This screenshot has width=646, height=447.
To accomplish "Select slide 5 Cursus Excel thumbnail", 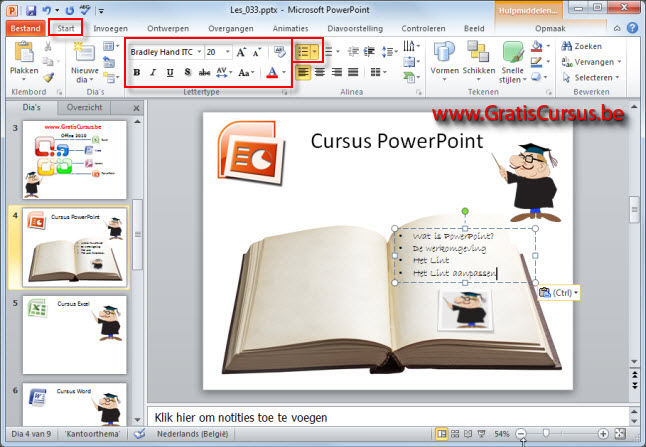I will [x=75, y=335].
